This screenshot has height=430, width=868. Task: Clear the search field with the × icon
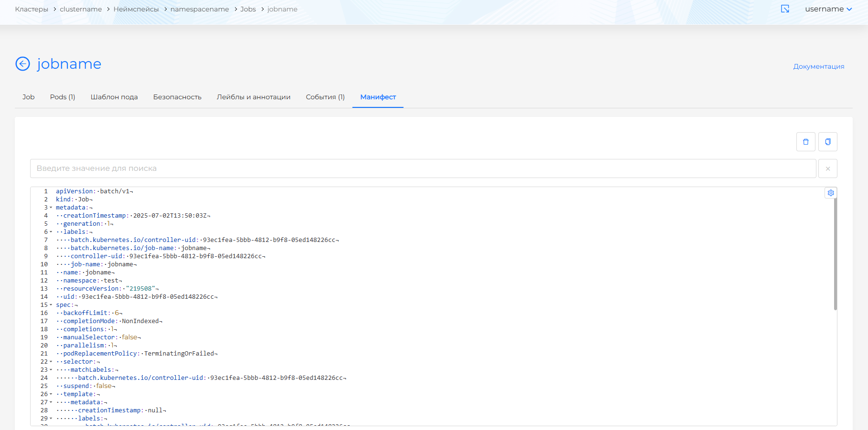pos(828,168)
